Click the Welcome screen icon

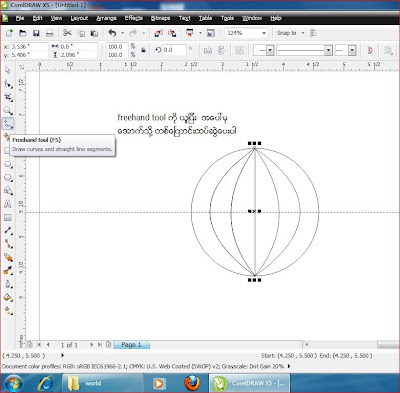pos(211,33)
